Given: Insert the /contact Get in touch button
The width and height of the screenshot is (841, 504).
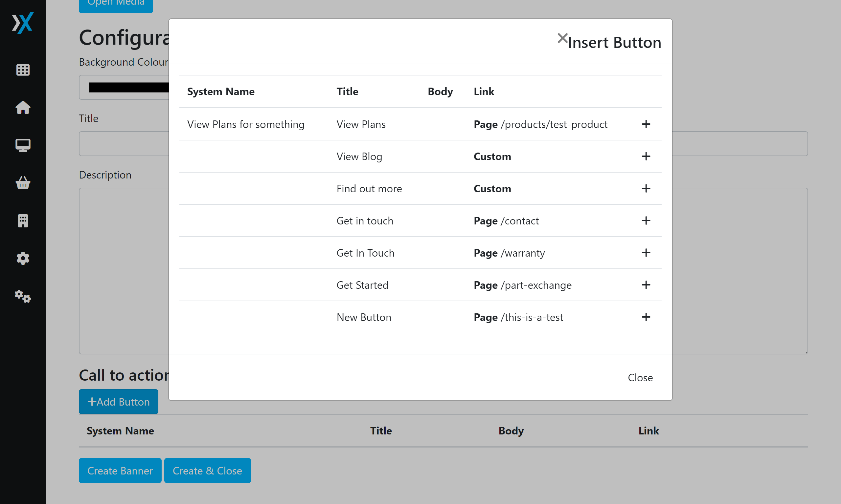Looking at the screenshot, I should tap(646, 221).
